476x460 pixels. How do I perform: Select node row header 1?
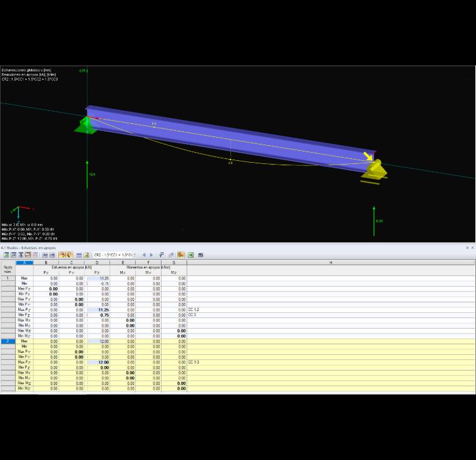pos(8,278)
